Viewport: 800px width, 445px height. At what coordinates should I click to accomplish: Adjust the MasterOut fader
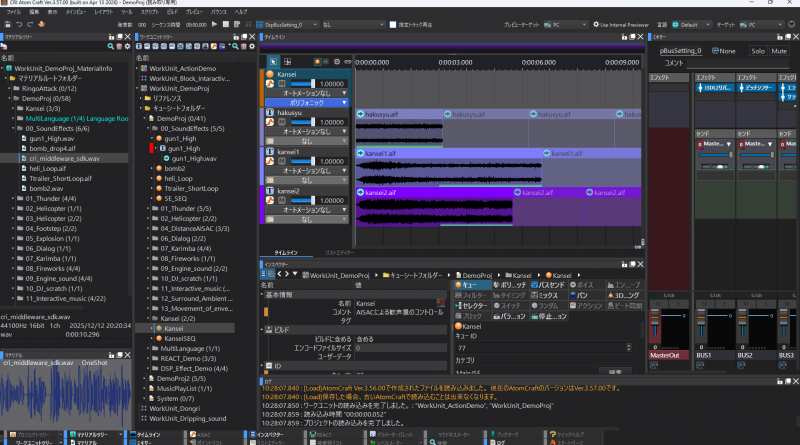tap(655, 319)
